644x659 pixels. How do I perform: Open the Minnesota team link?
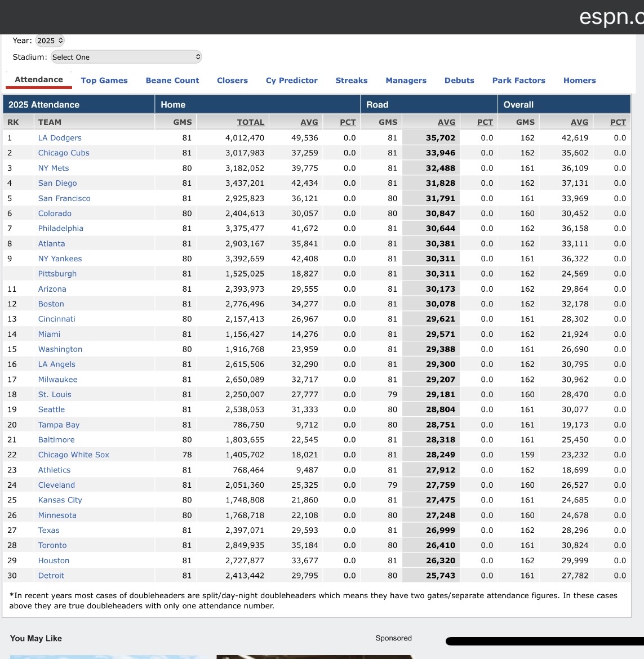pyautogui.click(x=57, y=515)
